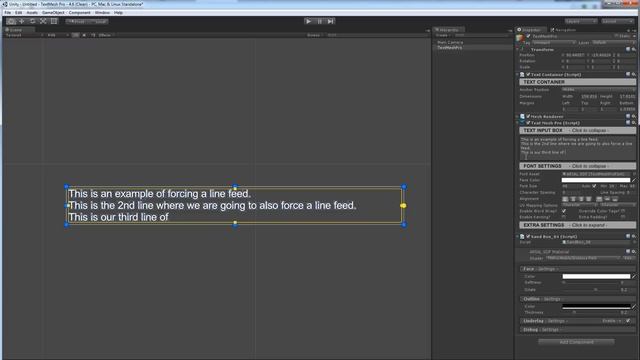Toggle Sand Box_04 script checkbox
The width and height of the screenshot is (640, 360).
(528, 237)
